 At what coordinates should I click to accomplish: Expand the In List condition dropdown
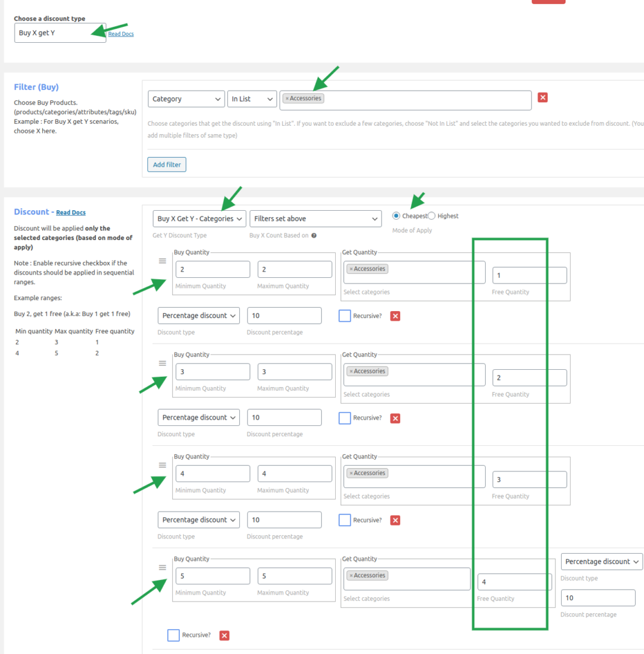pos(251,99)
